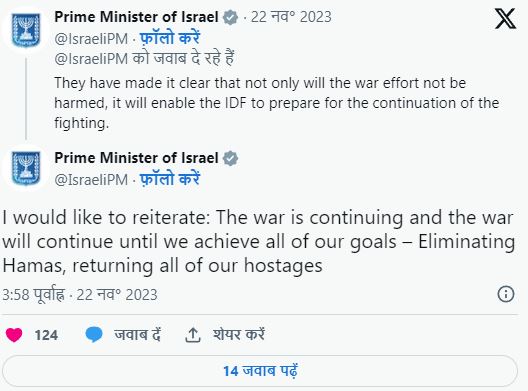Open lower Prime Minister of Israel name
This screenshot has height=391, width=528.
136,158
